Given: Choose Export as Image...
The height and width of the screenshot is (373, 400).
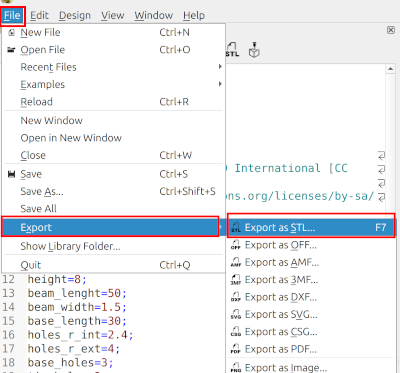Looking at the screenshot, I should coord(311,367).
